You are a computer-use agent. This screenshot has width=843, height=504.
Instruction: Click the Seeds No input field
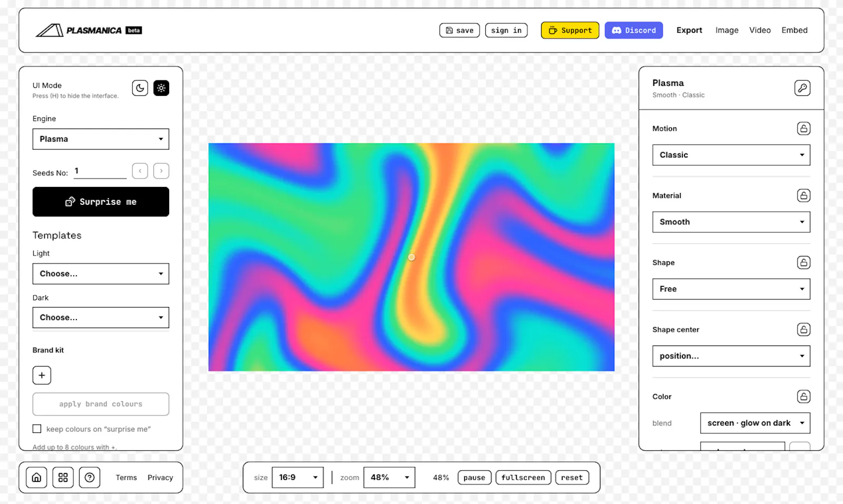coord(100,171)
